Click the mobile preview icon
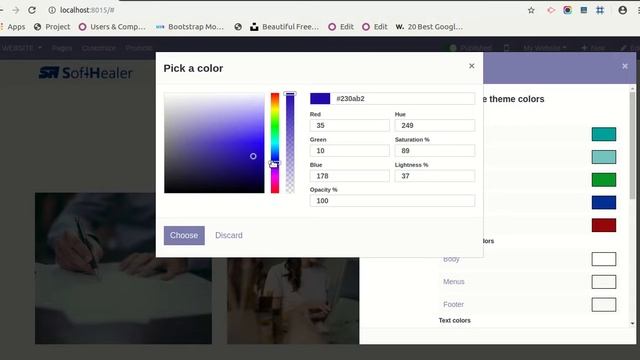 [x=507, y=48]
